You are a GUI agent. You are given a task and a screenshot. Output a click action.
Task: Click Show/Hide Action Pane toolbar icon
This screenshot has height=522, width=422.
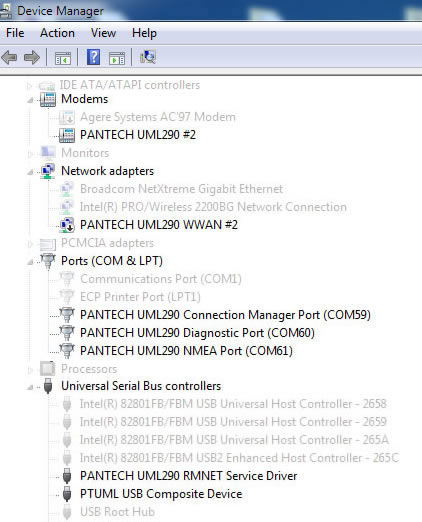pyautogui.click(x=117, y=58)
